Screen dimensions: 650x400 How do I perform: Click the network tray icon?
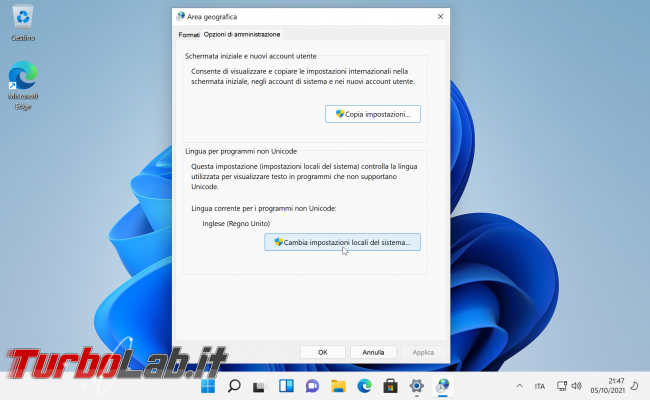tap(562, 386)
